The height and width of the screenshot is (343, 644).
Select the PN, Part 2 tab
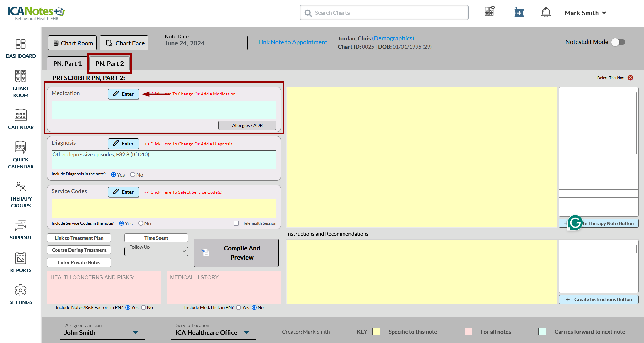pyautogui.click(x=110, y=64)
